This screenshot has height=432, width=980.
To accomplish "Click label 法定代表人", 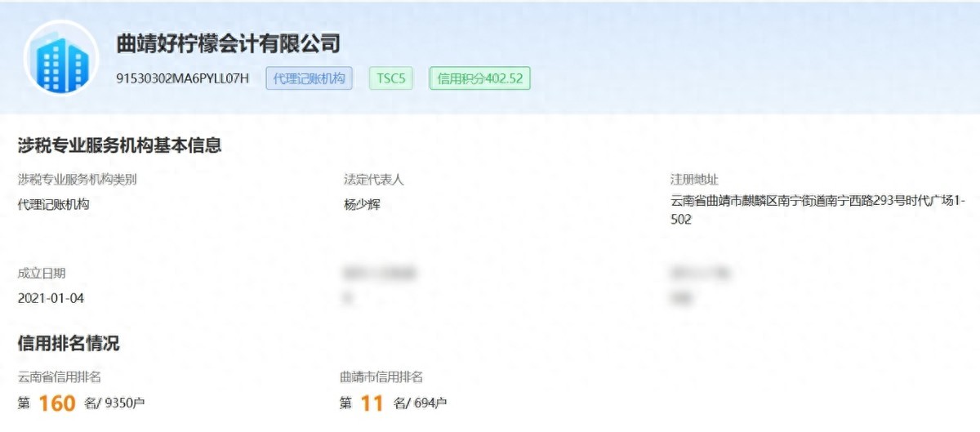I will [374, 180].
